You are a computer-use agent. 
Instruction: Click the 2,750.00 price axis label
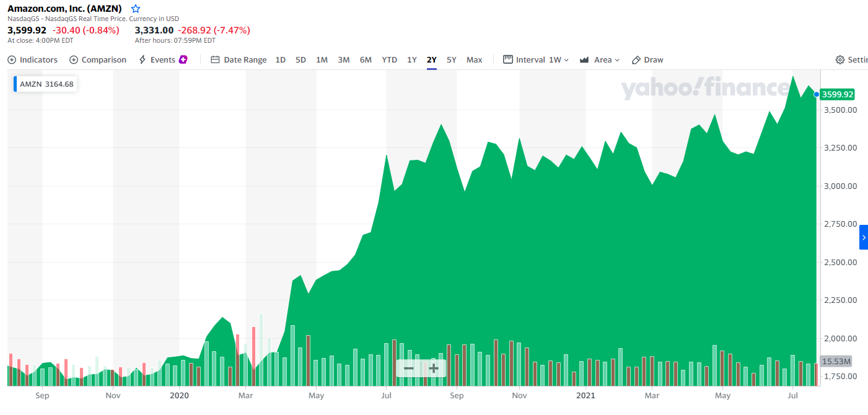[840, 224]
